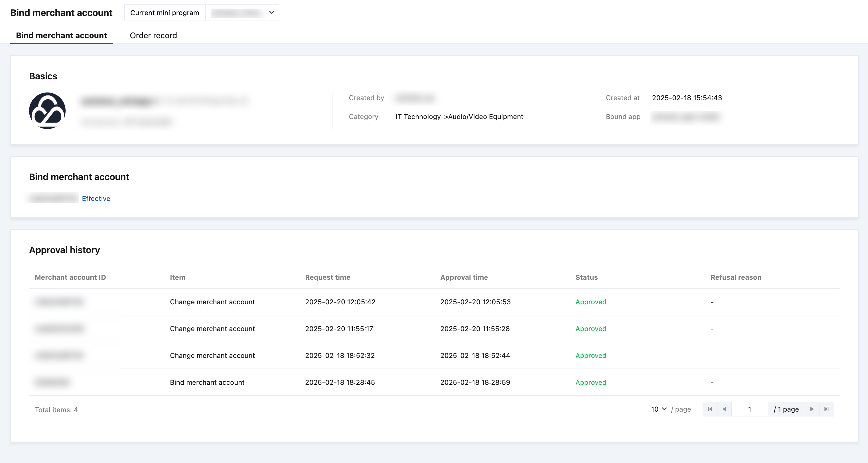Go to previous page arrow
Screen dimensions: 868x463
coord(724,409)
